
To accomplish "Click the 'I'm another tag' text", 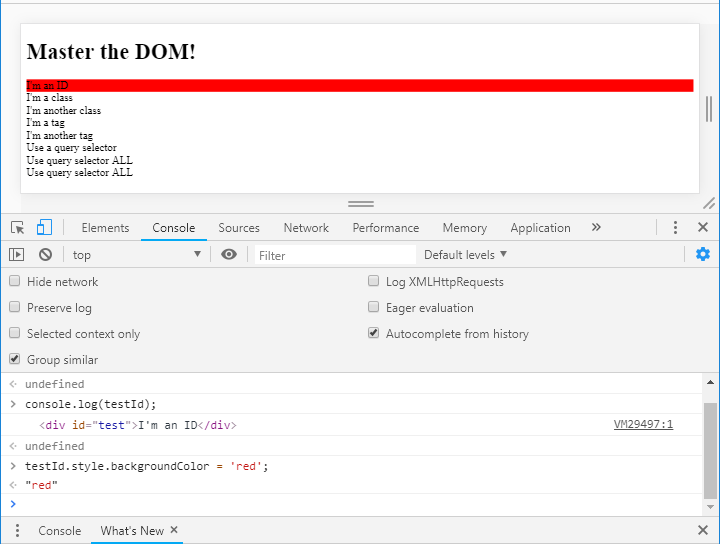I will pyautogui.click(x=59, y=136).
